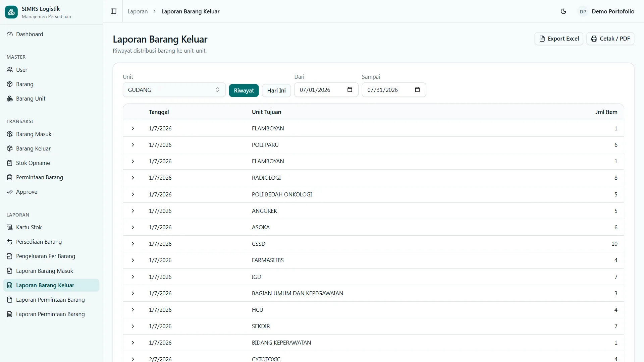The width and height of the screenshot is (644, 362).
Task: Click the User people icon
Action: (x=10, y=70)
